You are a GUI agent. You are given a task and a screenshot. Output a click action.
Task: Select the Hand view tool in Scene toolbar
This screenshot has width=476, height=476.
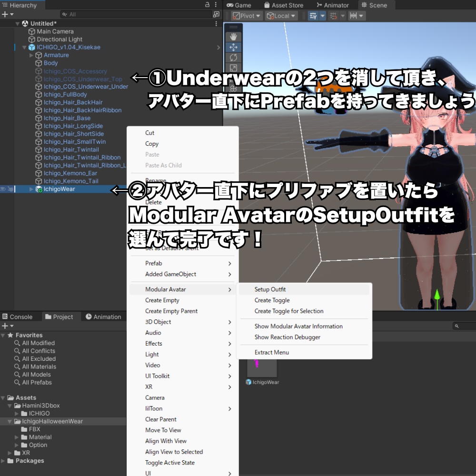(233, 36)
